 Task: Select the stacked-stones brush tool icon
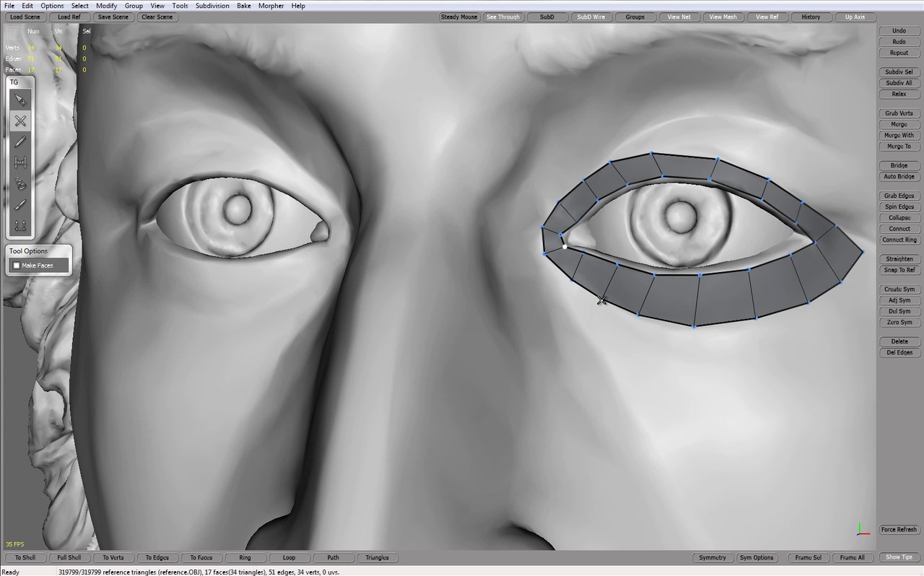point(20,183)
